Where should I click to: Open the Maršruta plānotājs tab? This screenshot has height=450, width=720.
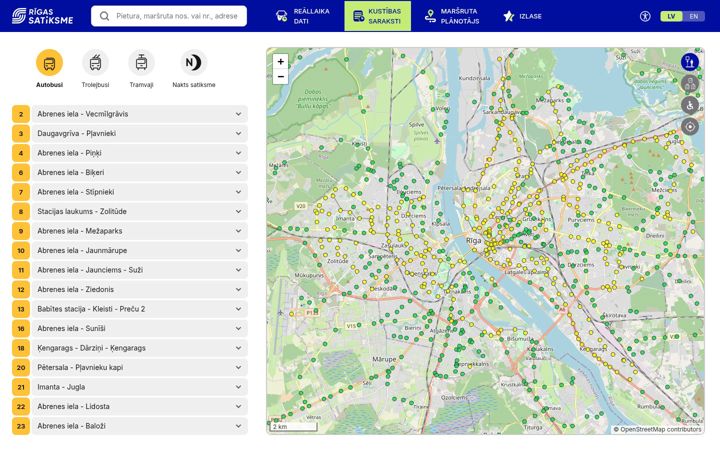pos(451,16)
